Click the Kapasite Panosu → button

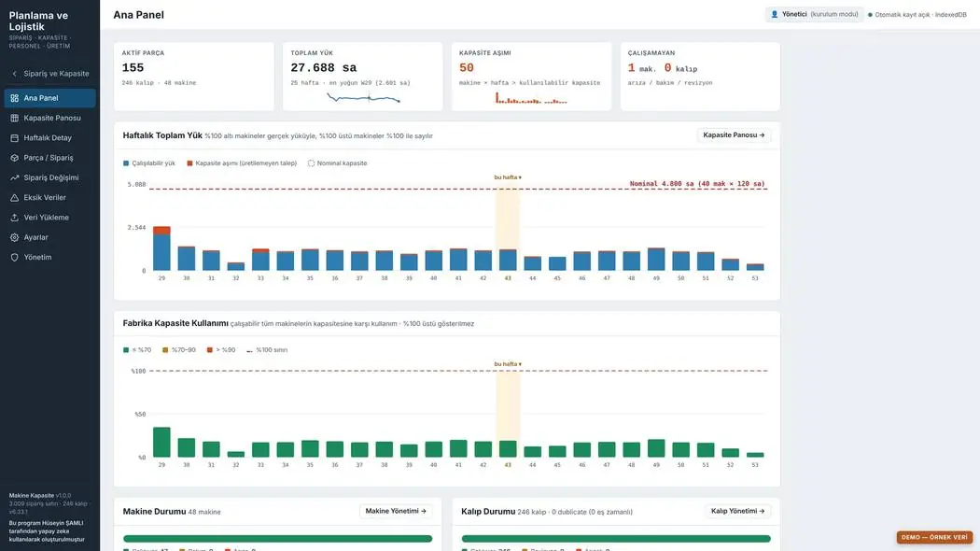click(734, 135)
